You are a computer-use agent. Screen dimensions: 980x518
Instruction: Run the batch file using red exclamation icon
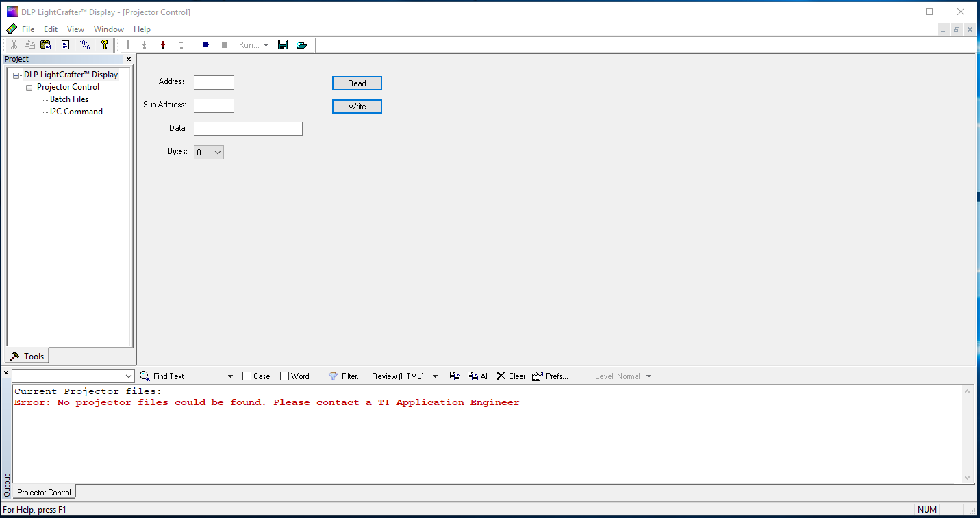(x=128, y=44)
